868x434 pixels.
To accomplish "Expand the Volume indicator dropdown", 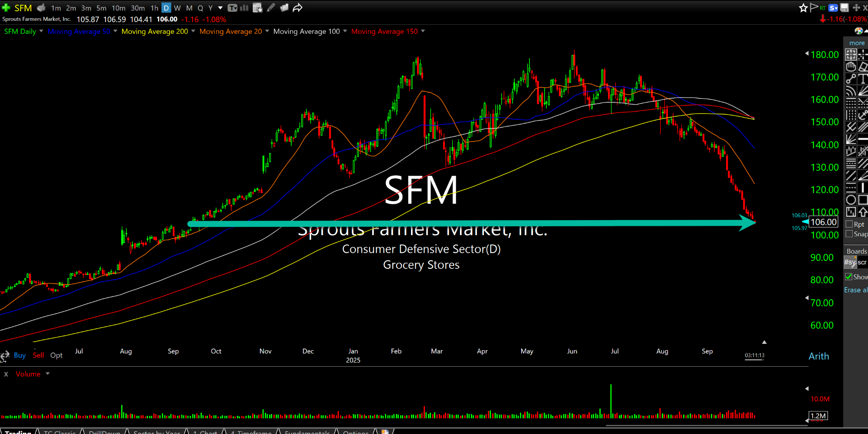I will (x=48, y=374).
